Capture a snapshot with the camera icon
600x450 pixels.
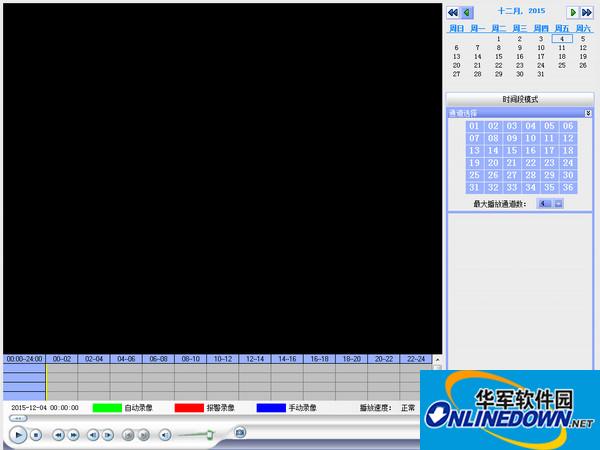[x=240, y=432]
